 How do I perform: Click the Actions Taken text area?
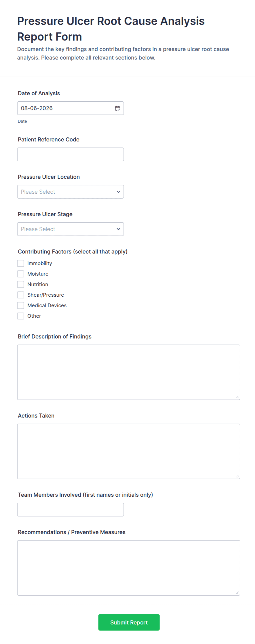129,451
